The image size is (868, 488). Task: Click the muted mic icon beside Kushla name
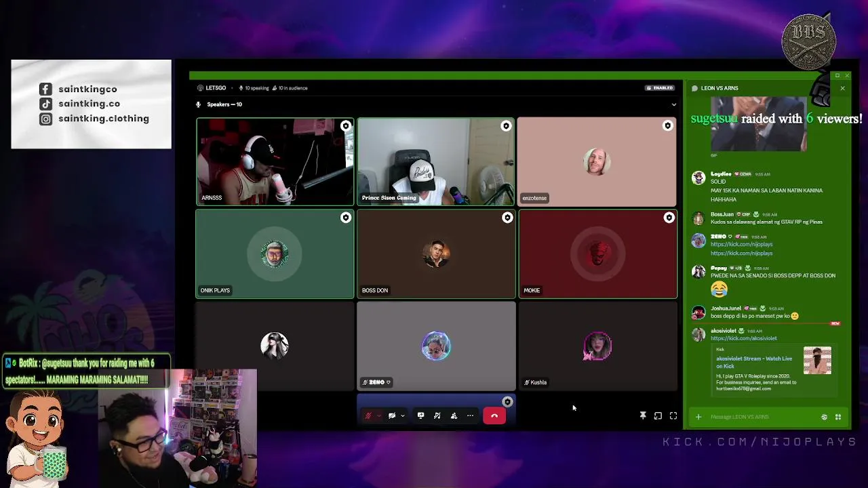pos(527,382)
